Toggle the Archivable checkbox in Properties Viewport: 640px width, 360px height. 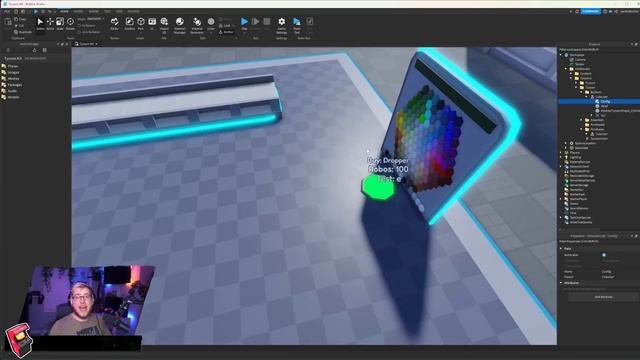pos(604,255)
